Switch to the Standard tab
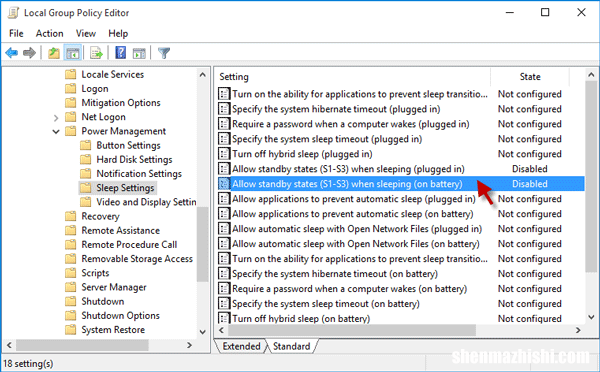600x372 pixels. (x=291, y=346)
